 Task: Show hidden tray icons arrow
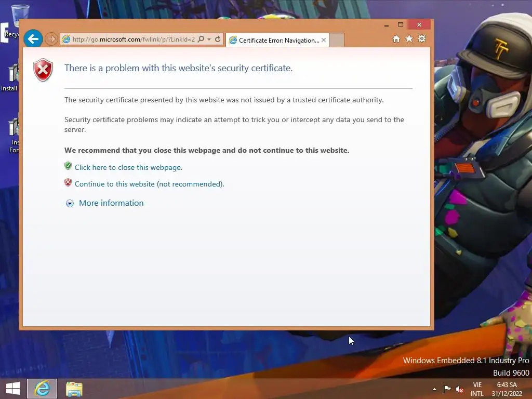click(435, 389)
